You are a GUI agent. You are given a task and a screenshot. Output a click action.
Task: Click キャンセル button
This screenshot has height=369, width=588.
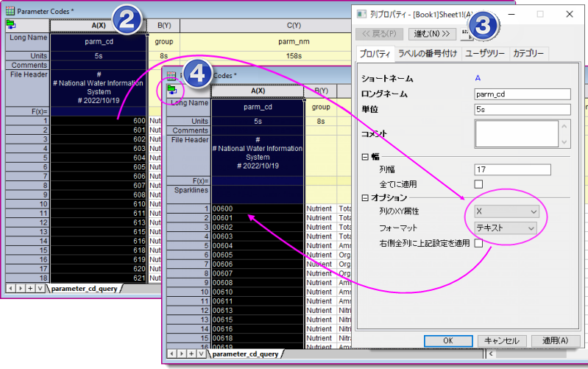click(x=502, y=341)
